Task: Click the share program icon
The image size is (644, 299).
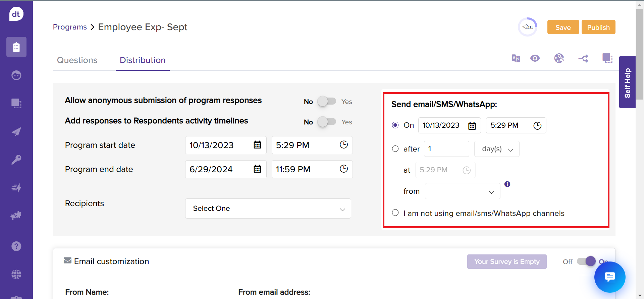Action: [x=583, y=59]
